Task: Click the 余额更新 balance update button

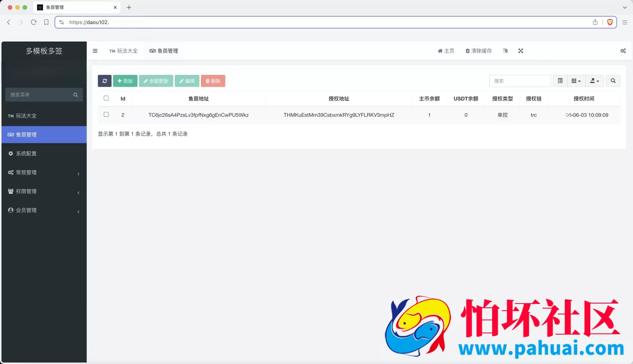Action: pyautogui.click(x=156, y=81)
